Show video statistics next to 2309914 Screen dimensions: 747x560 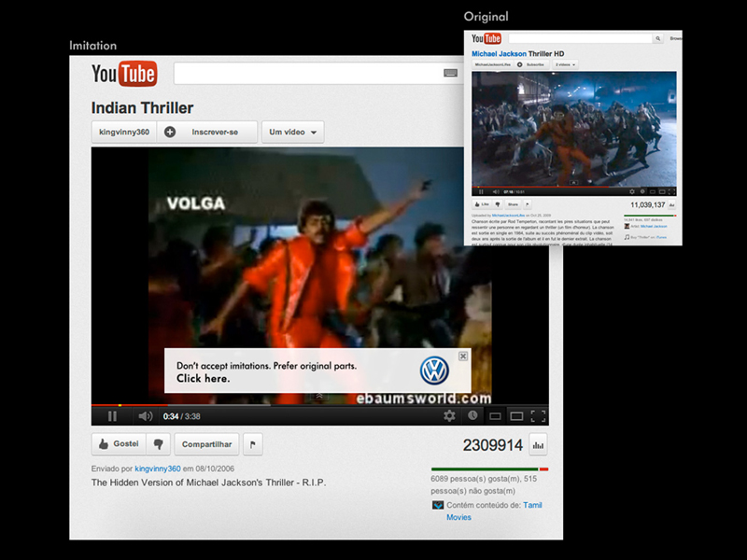[538, 445]
